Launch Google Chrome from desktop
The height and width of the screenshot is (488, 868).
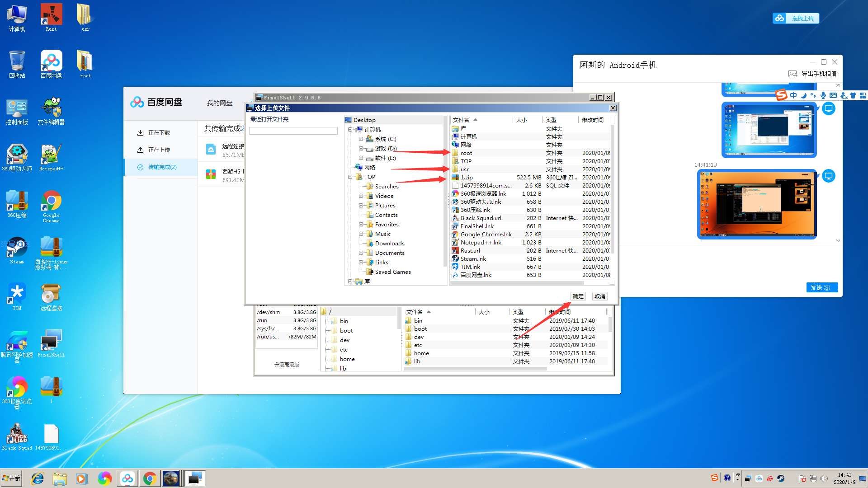pyautogui.click(x=51, y=206)
